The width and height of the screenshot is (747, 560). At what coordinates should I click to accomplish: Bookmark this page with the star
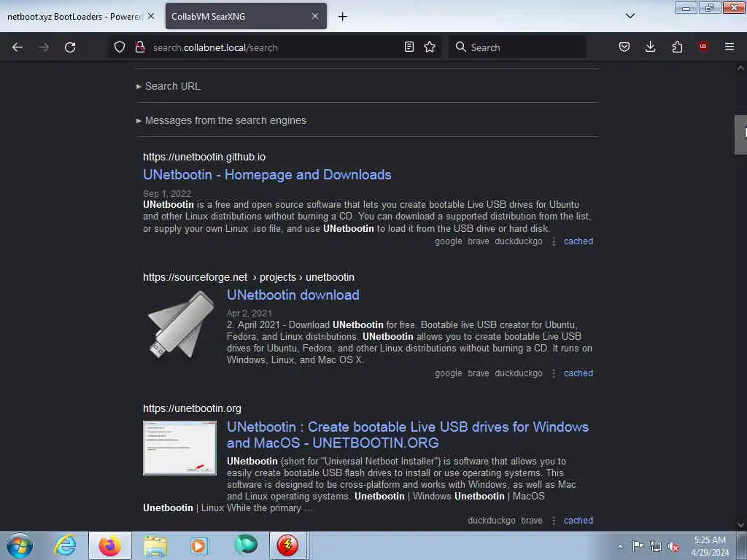[x=430, y=47]
